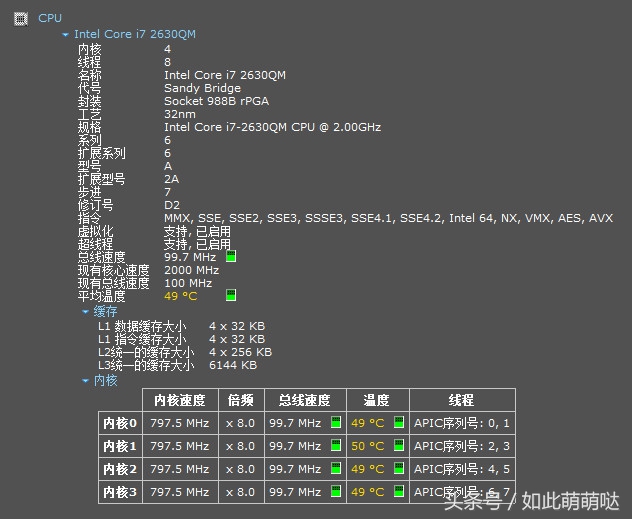
Task: Click 797.5 MHz in 内核0 row
Action: click(x=180, y=423)
